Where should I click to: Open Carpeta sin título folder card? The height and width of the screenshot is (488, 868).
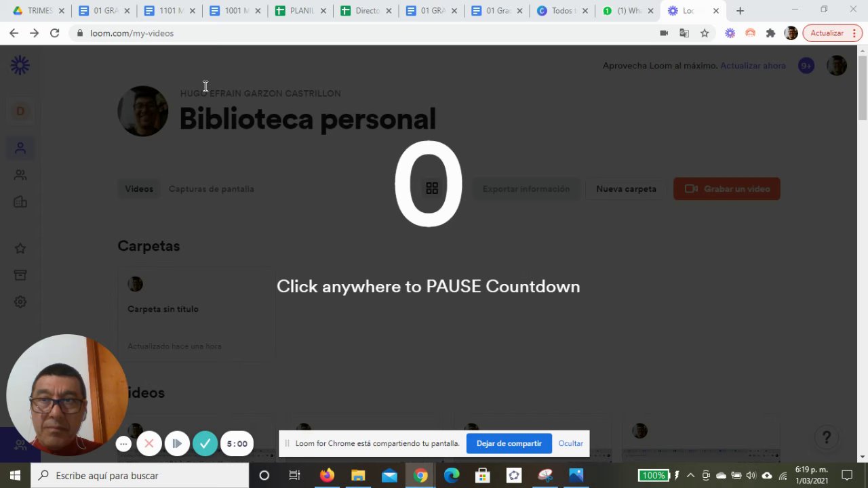pos(196,313)
